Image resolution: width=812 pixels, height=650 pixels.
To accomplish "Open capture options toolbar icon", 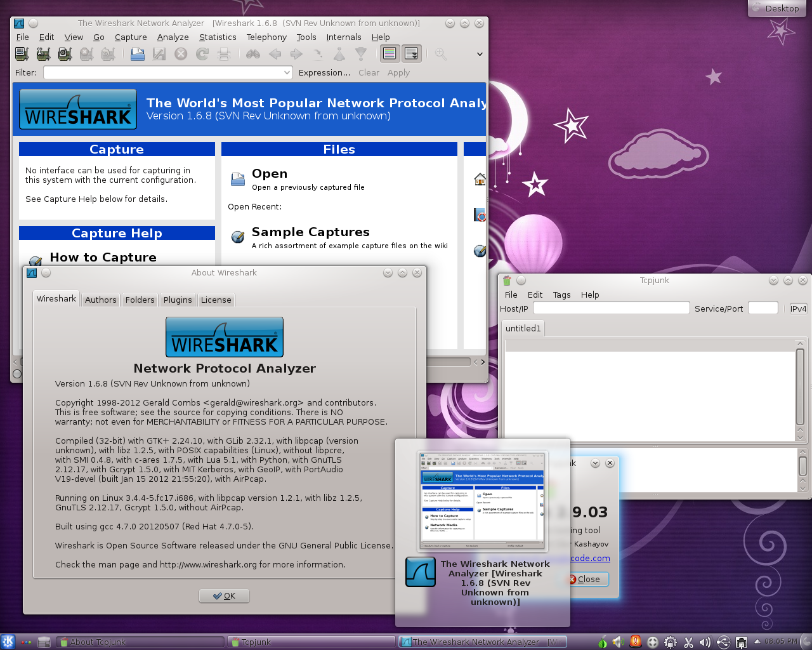I will pos(43,54).
